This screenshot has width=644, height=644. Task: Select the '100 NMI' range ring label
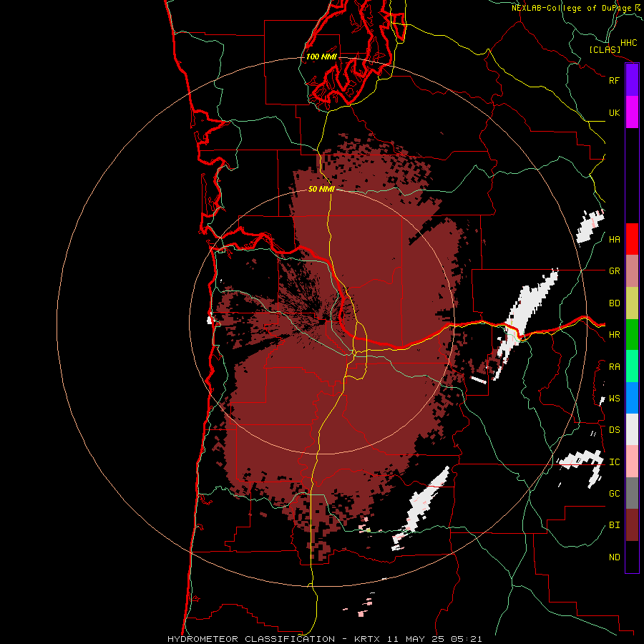coord(321,57)
